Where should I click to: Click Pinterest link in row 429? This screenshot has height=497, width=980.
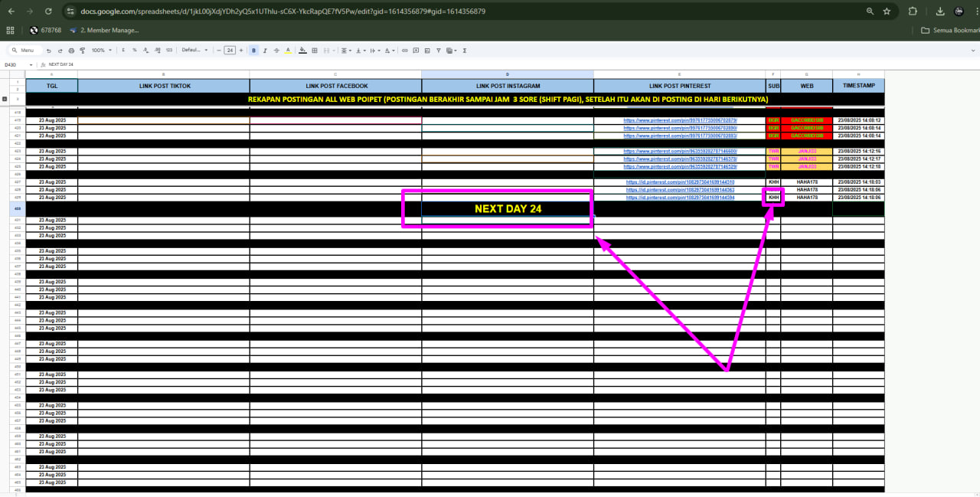680,198
